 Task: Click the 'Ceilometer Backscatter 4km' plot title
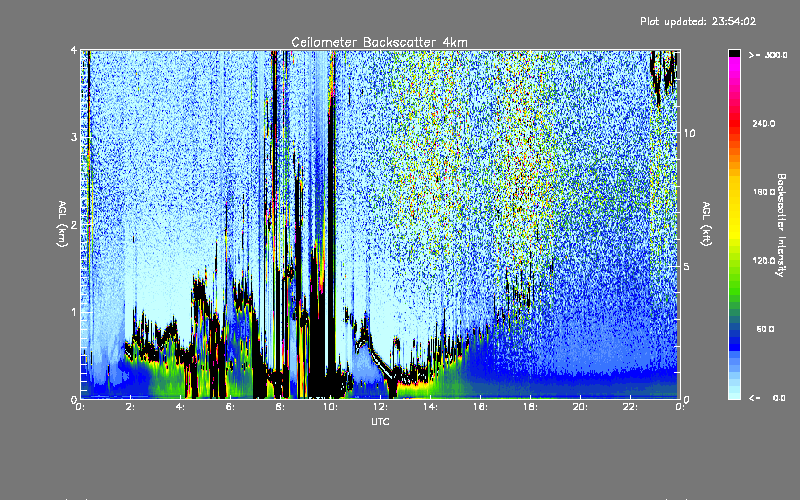click(379, 42)
